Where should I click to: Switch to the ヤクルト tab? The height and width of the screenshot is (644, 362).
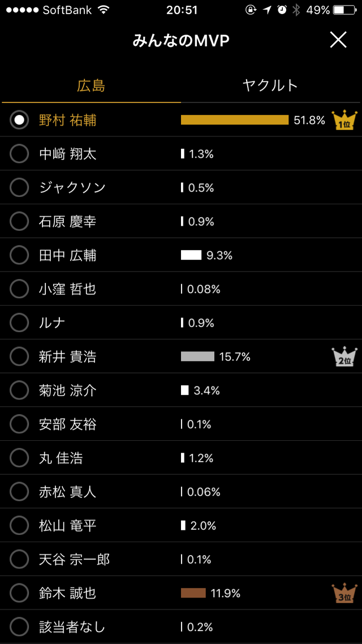pyautogui.click(x=270, y=85)
